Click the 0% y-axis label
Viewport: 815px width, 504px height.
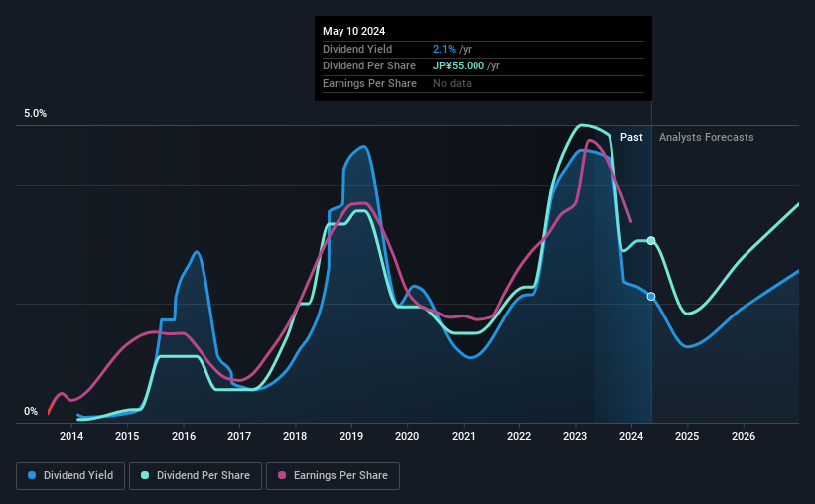click(x=31, y=411)
